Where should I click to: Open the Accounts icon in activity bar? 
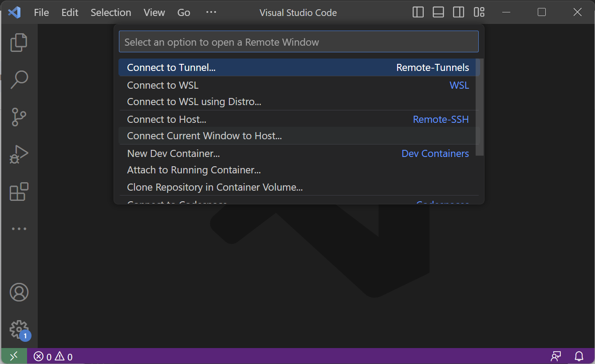(19, 292)
